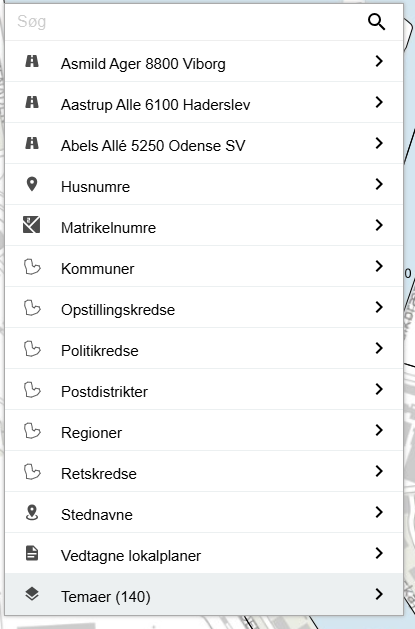This screenshot has height=629, width=415.
Task: Select Aastrup Alle 6100 Haderslev result
Action: [x=204, y=103]
